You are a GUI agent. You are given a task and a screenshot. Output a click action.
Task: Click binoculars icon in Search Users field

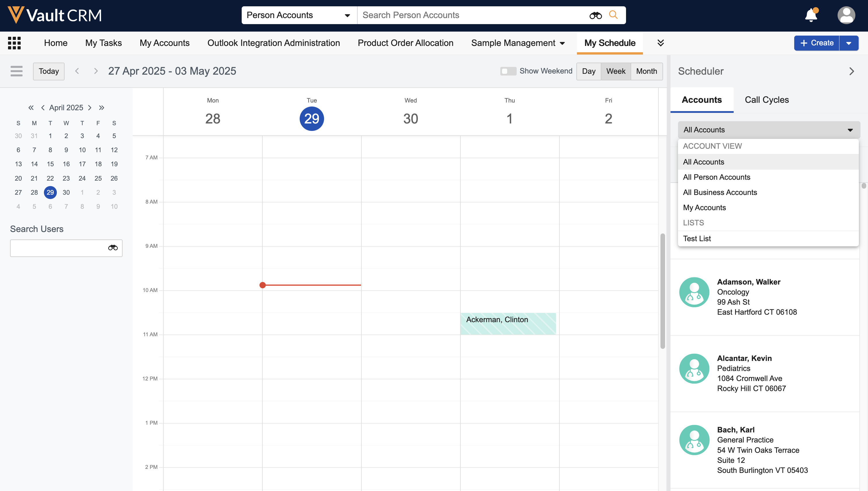tap(113, 248)
